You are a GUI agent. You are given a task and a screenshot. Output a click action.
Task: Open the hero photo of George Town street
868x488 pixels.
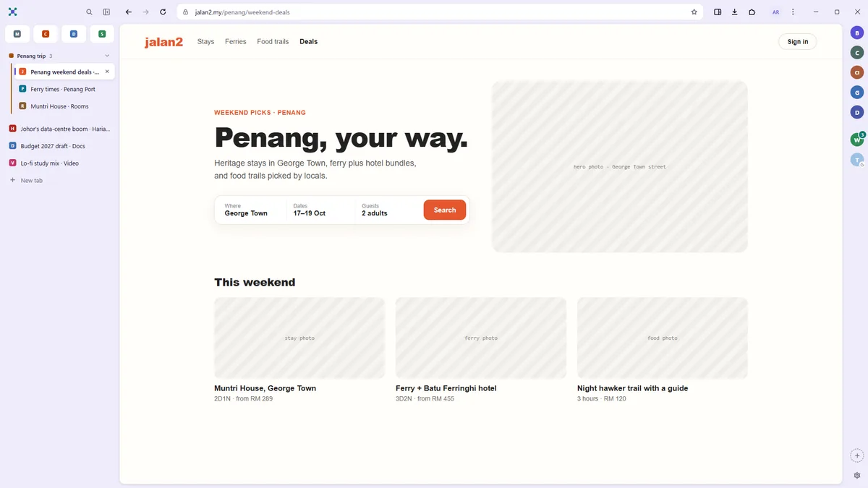click(x=620, y=166)
